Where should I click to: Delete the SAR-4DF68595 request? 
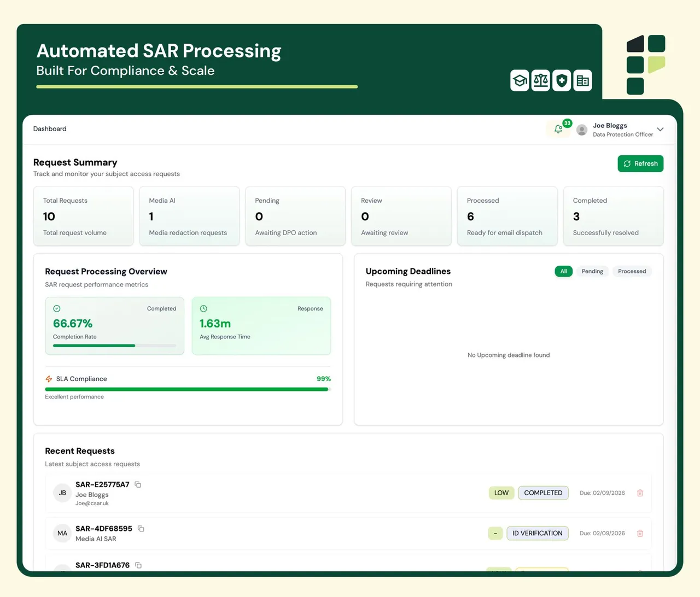click(x=640, y=533)
